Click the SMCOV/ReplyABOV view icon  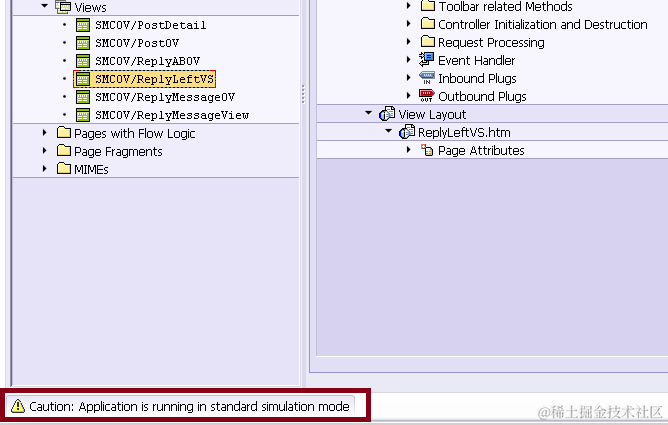coord(83,61)
